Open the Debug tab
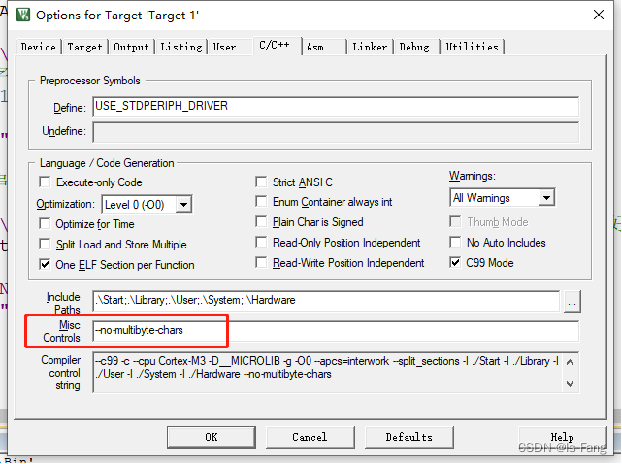The image size is (622, 464). coord(415,47)
